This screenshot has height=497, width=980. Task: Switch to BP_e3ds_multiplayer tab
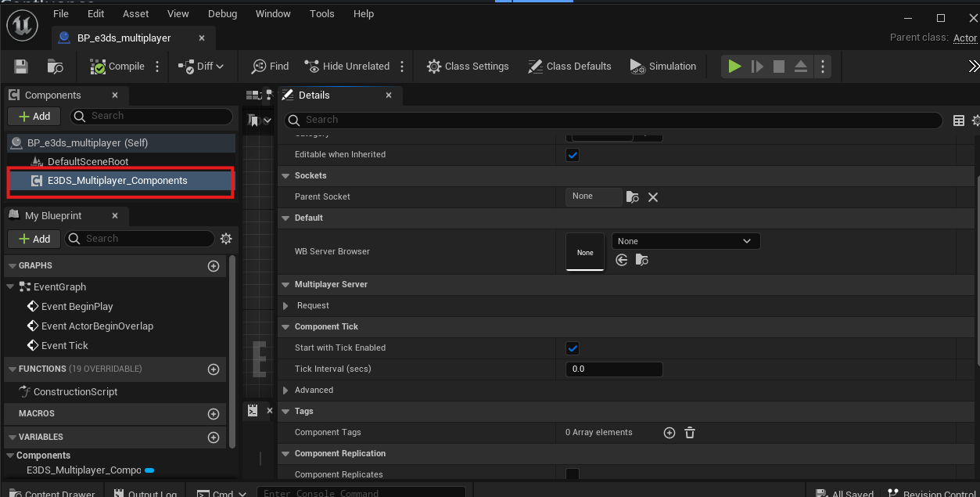[124, 38]
